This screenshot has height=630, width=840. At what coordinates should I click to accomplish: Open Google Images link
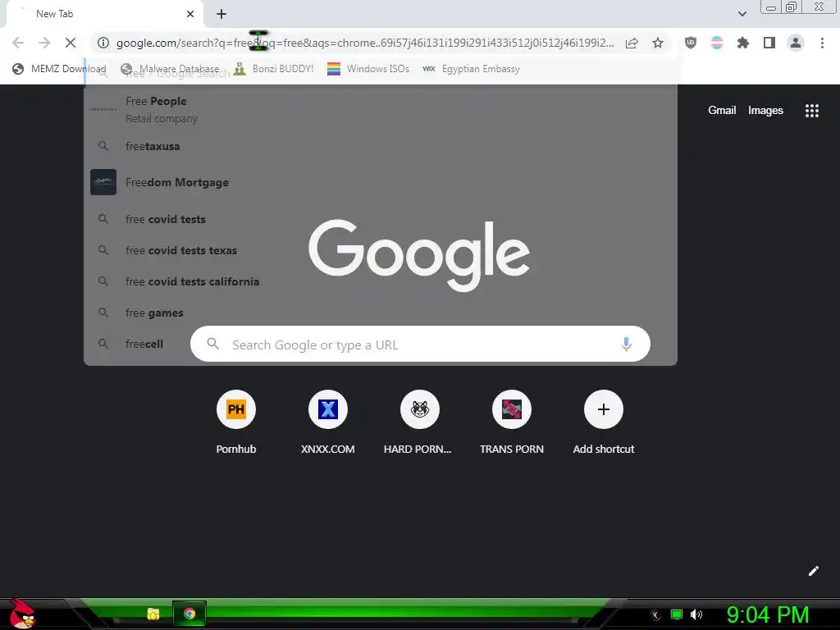(765, 111)
